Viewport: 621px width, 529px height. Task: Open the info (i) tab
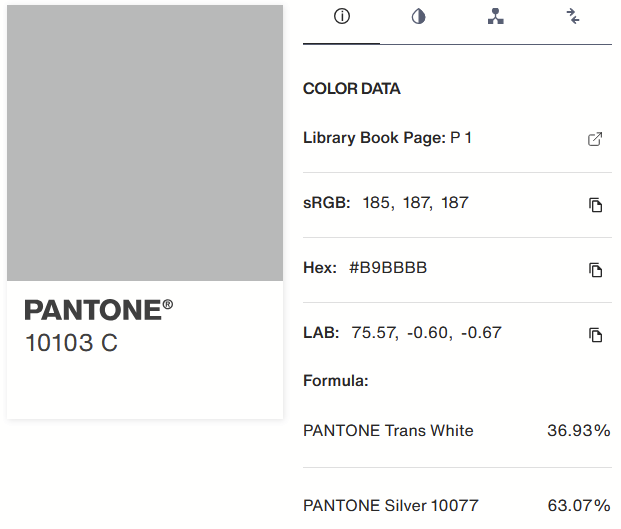(x=341, y=17)
